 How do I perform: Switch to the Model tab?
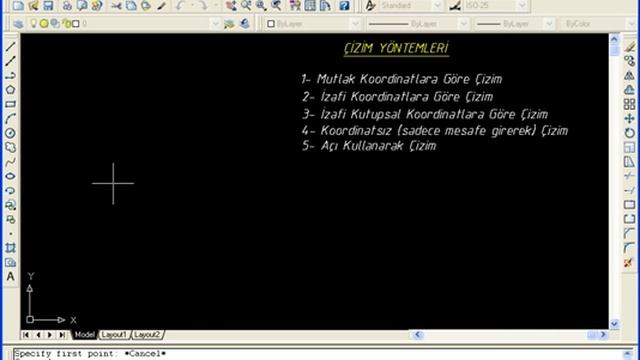click(84, 335)
